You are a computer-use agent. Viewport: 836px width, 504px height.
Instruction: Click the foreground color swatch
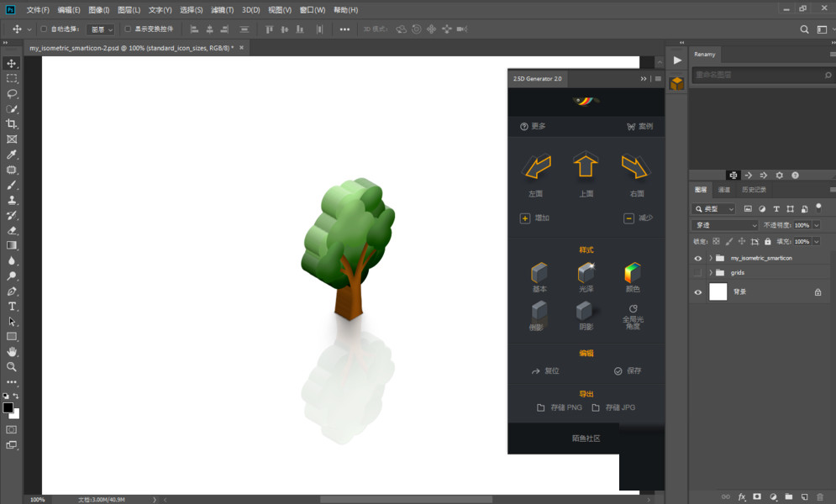(8, 408)
